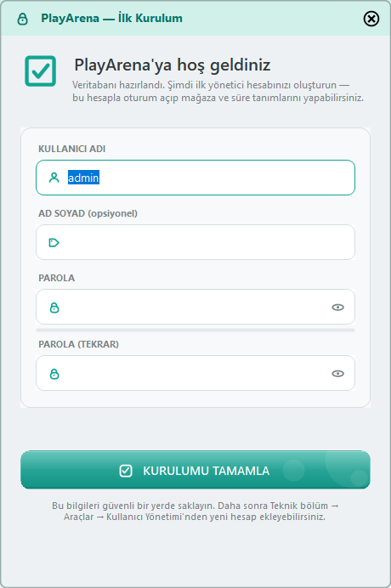Image resolution: width=391 pixels, height=588 pixels.
Task: Reveal the repeated password with the eye icon
Action: (337, 374)
